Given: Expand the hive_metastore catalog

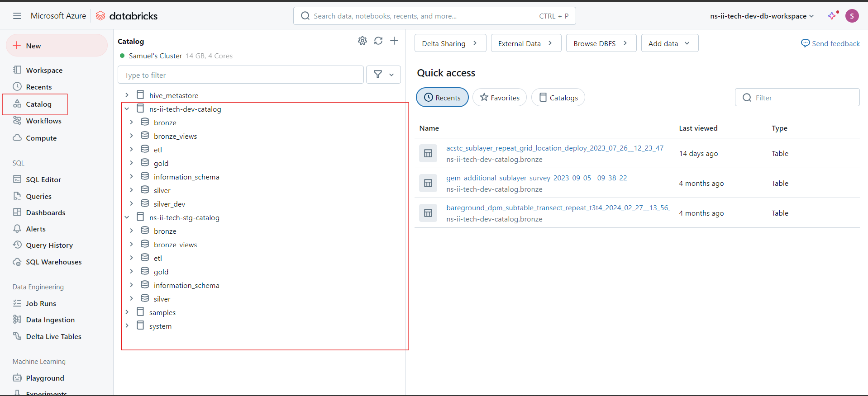Looking at the screenshot, I should point(127,95).
